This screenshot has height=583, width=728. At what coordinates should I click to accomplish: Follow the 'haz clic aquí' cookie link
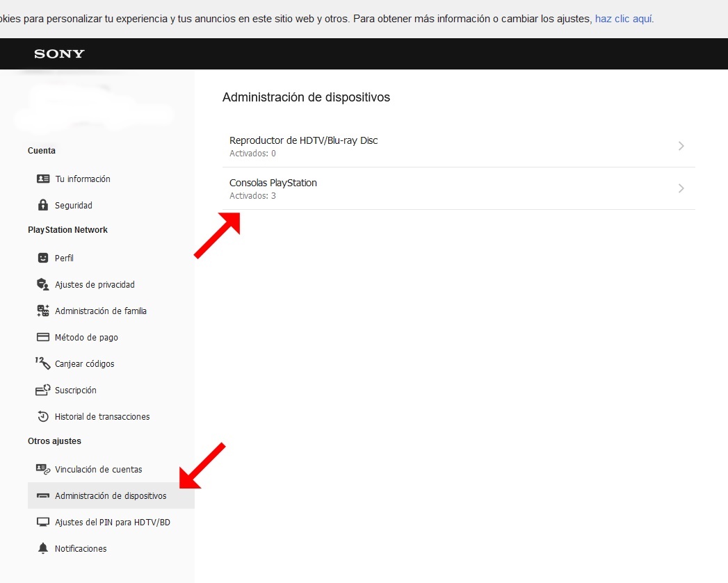pos(624,19)
